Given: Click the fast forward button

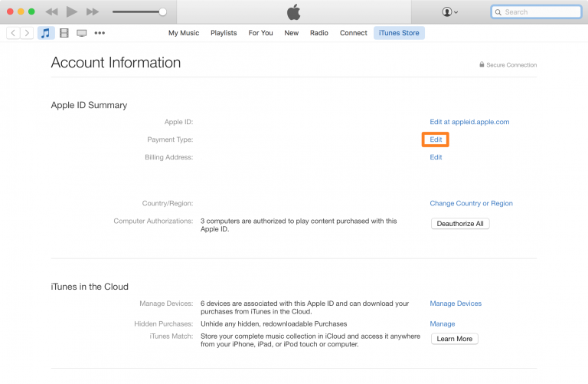Looking at the screenshot, I should coord(92,12).
